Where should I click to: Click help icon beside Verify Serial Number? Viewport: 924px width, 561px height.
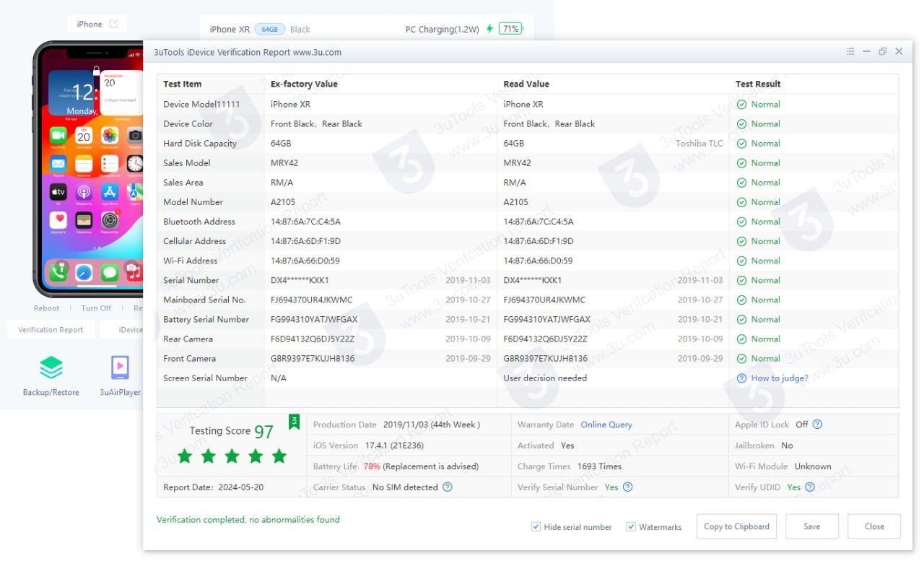coord(627,487)
